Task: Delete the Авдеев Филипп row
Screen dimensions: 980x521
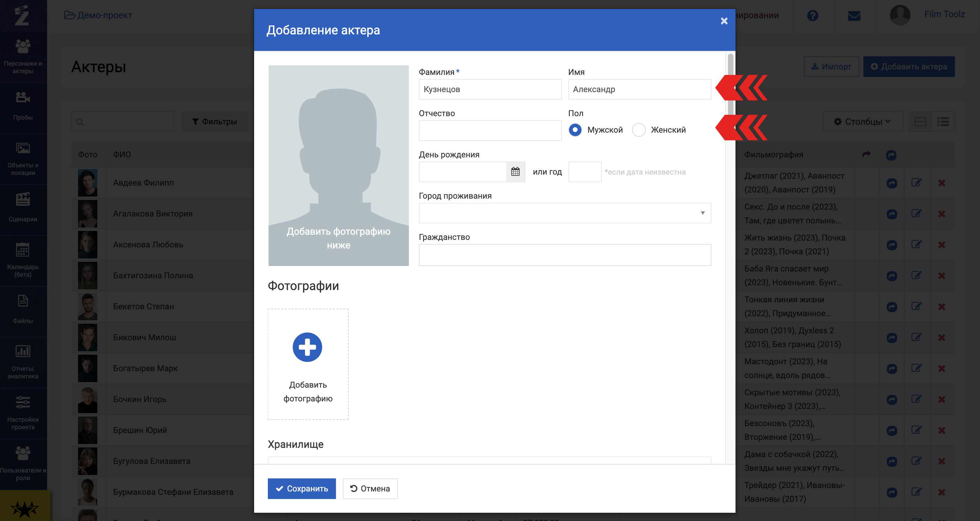Action: tap(941, 183)
